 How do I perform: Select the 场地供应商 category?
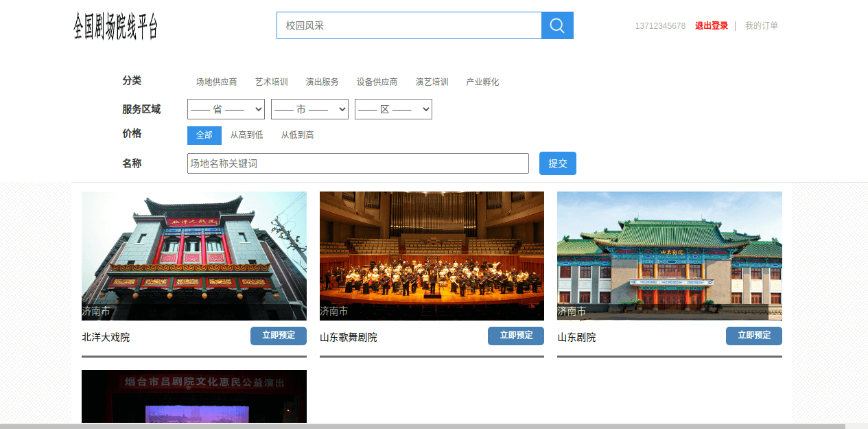click(216, 82)
